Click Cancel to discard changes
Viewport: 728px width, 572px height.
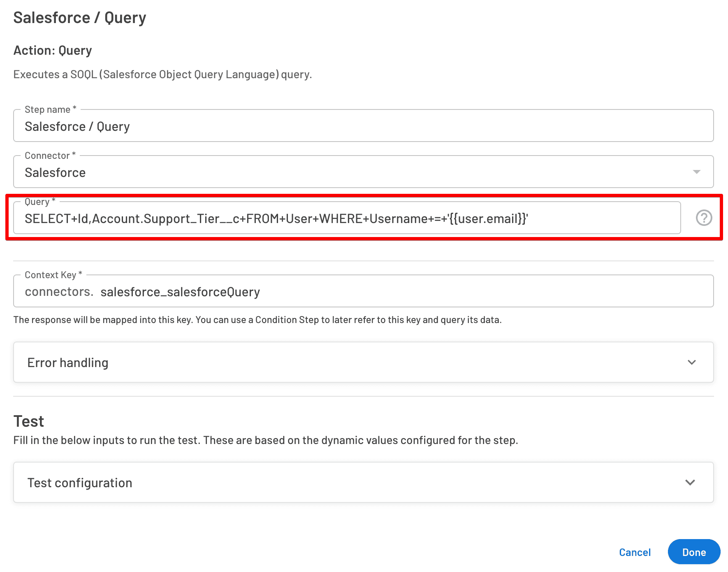tap(635, 552)
